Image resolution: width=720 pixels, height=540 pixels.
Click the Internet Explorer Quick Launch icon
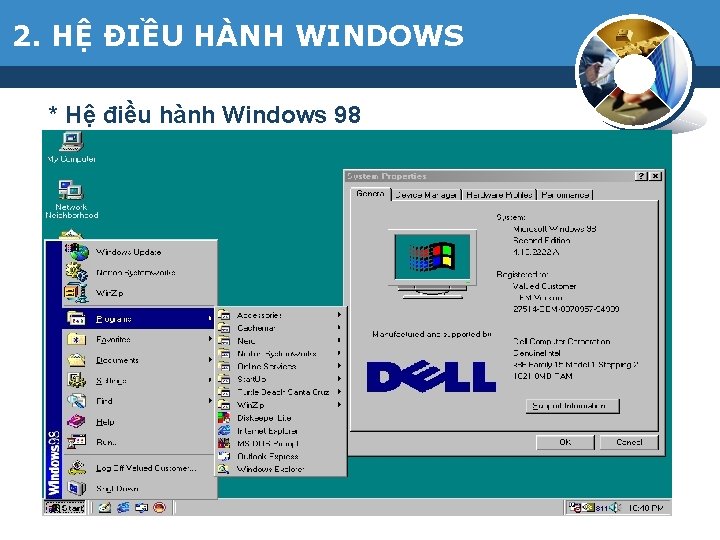[123, 507]
